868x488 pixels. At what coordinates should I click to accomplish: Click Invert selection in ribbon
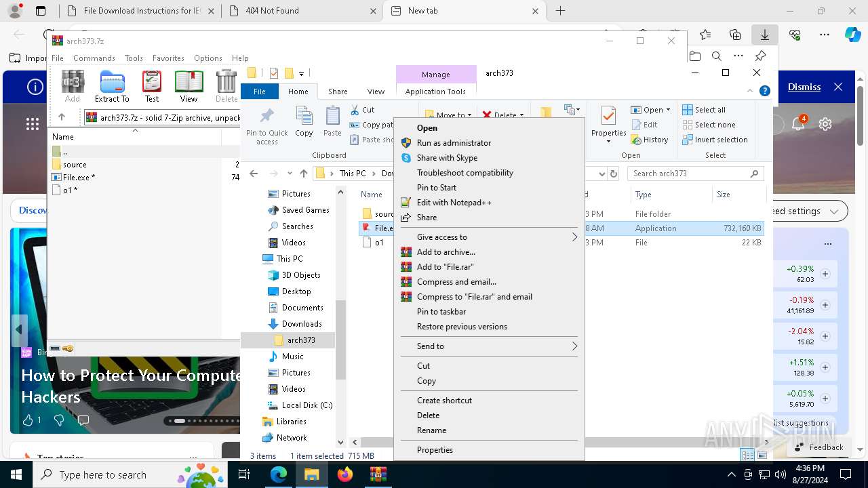[715, 140]
